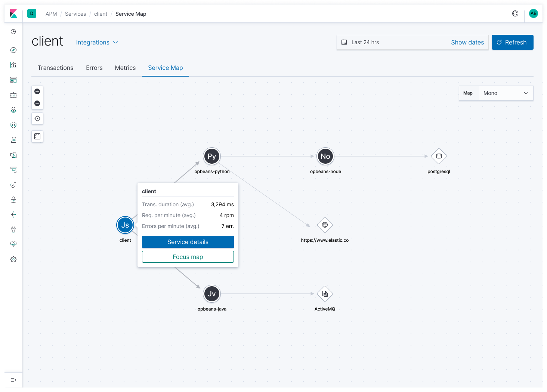Select the opbeans-python node on the map
Screen dimensions: 547x392
212,156
